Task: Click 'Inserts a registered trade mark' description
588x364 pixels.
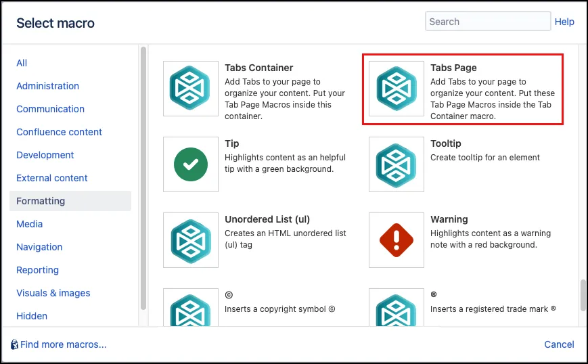Action: click(x=493, y=309)
